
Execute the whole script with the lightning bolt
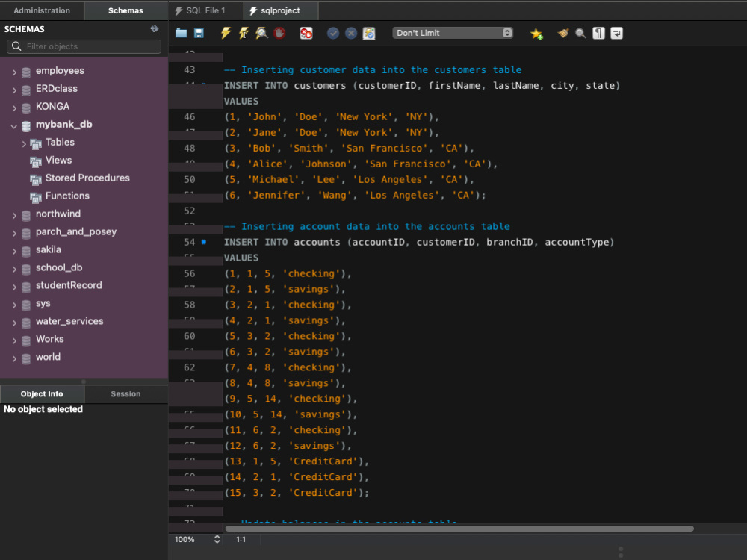pos(226,33)
